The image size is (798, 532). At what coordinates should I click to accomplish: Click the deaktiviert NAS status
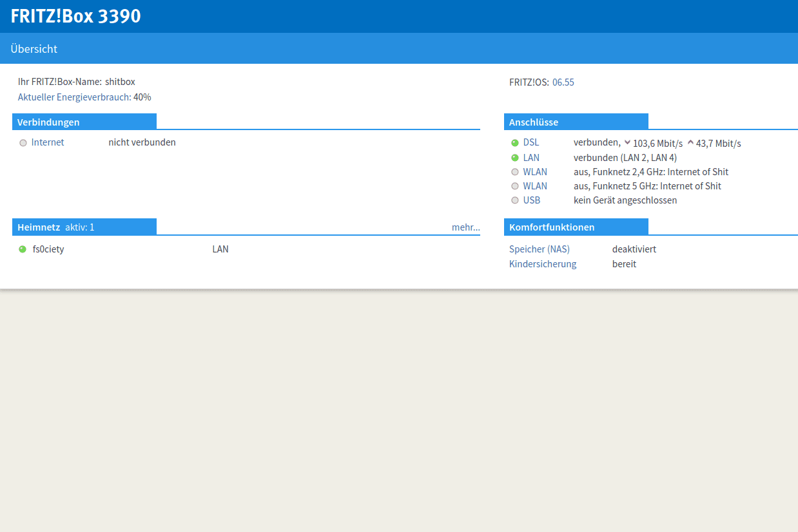coord(634,249)
